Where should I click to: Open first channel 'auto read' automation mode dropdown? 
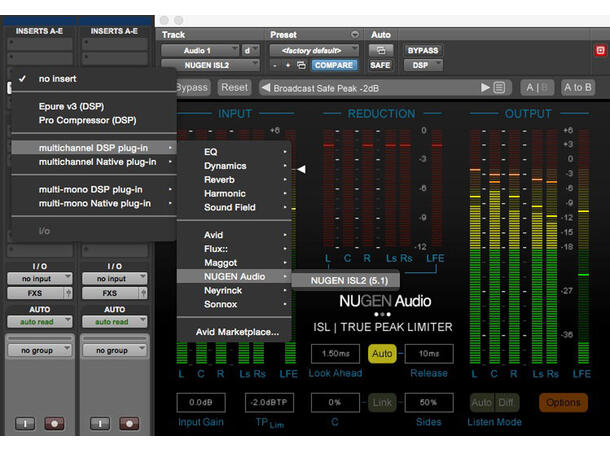click(39, 322)
